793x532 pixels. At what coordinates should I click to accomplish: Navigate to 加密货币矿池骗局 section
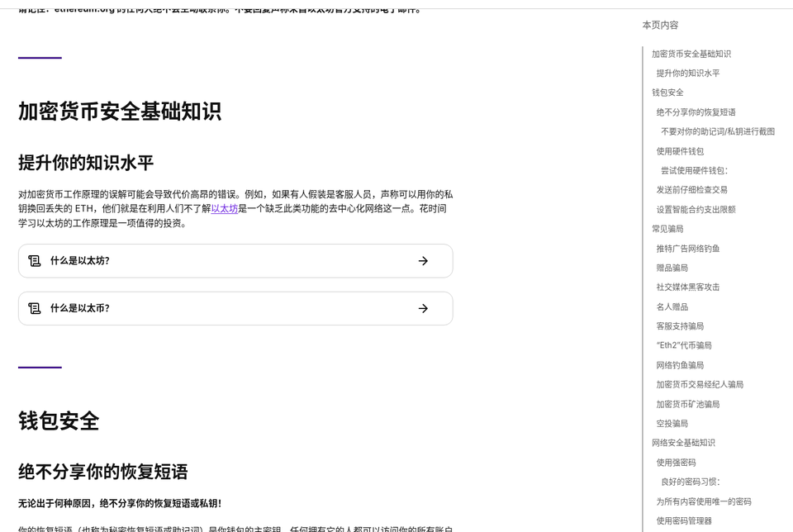[x=688, y=404]
